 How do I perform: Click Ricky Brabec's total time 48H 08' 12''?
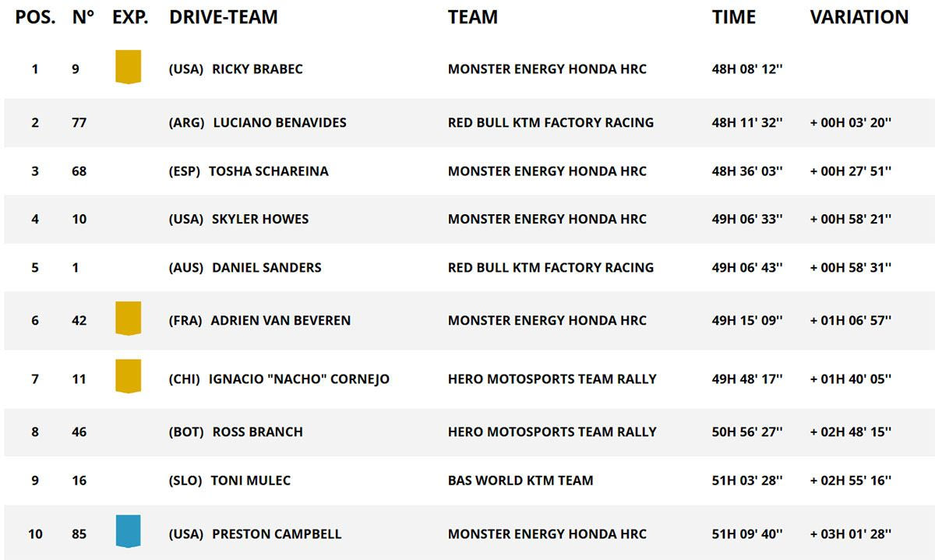tap(746, 69)
